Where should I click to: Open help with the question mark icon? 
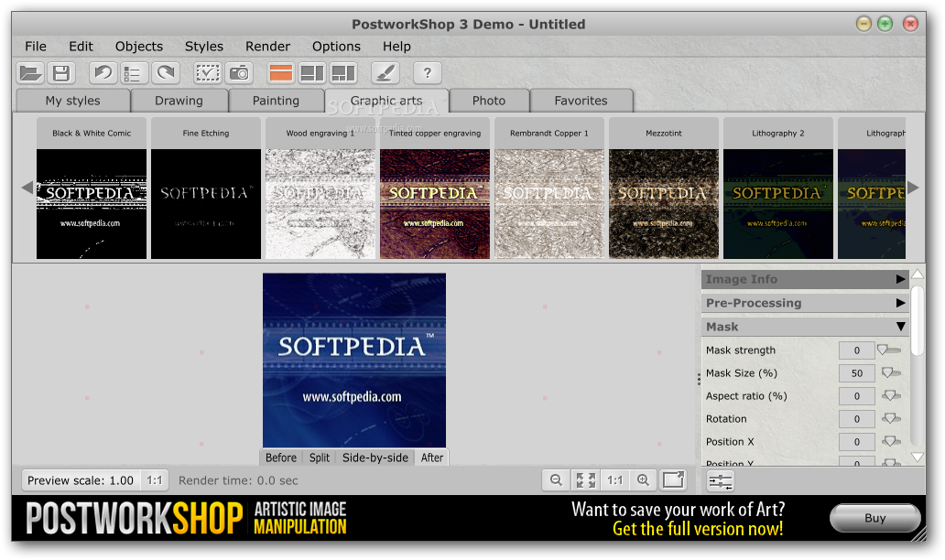(428, 73)
